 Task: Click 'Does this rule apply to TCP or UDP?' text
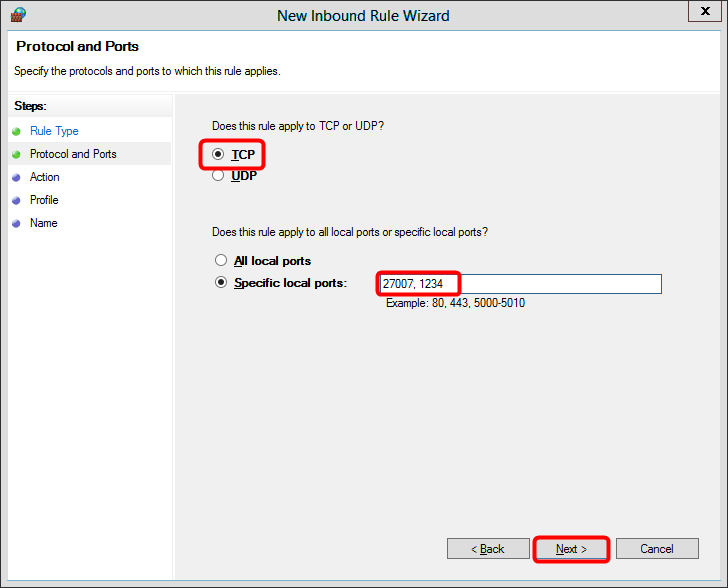pos(298,126)
